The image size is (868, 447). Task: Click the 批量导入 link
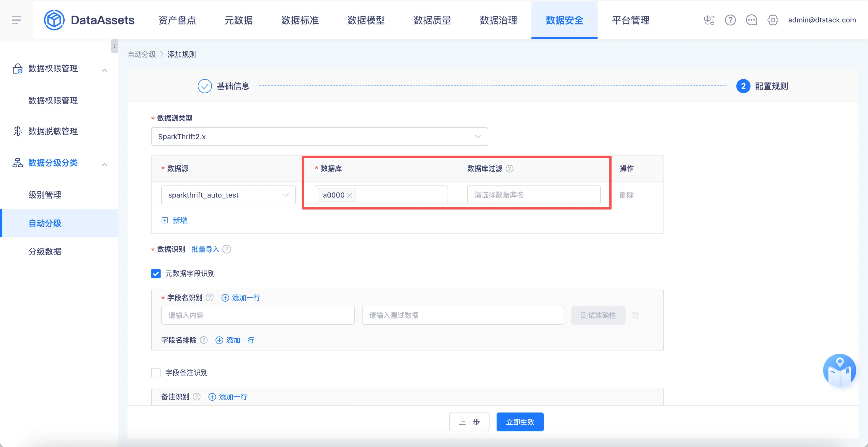(205, 249)
